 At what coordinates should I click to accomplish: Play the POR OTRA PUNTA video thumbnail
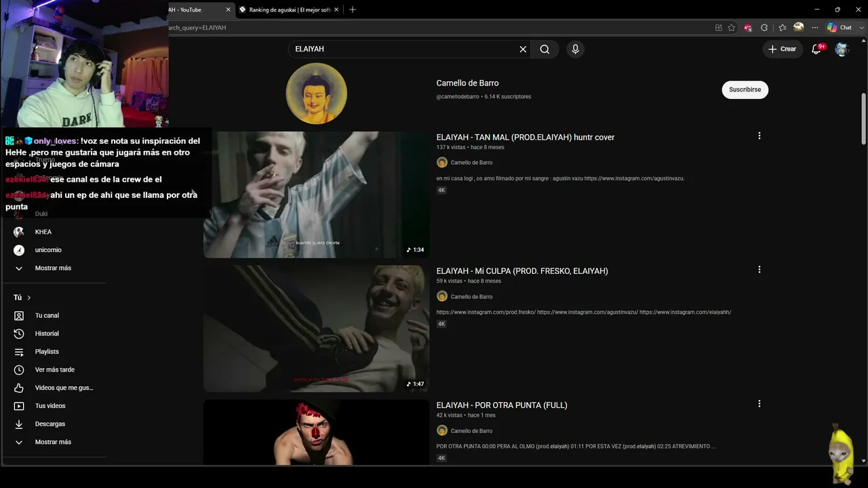pyautogui.click(x=316, y=432)
